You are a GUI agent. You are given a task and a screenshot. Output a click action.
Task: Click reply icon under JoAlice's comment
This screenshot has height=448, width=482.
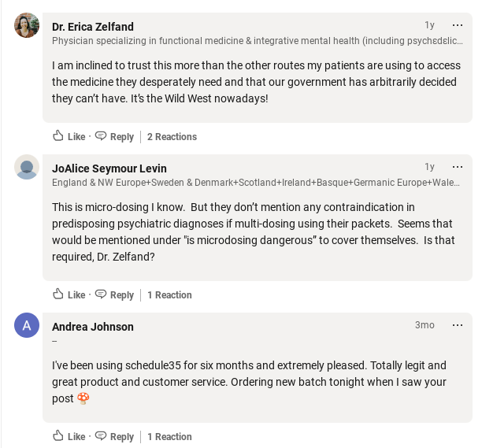click(x=101, y=294)
